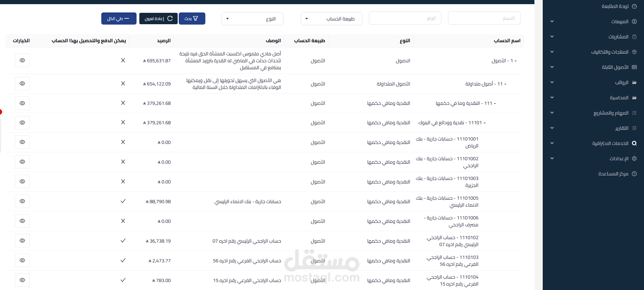The image size is (644, 290).
Task: Open لوحة المتابعة menu item
Action: pos(615,6)
